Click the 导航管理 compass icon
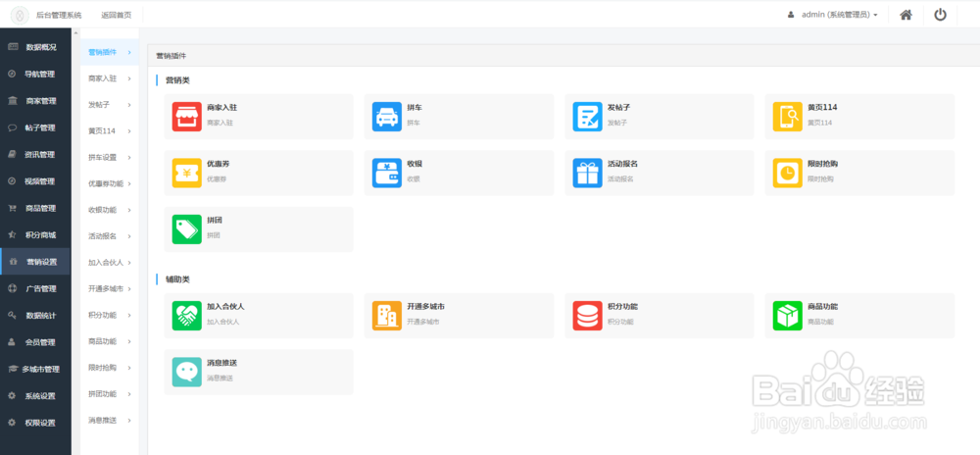 (x=12, y=74)
